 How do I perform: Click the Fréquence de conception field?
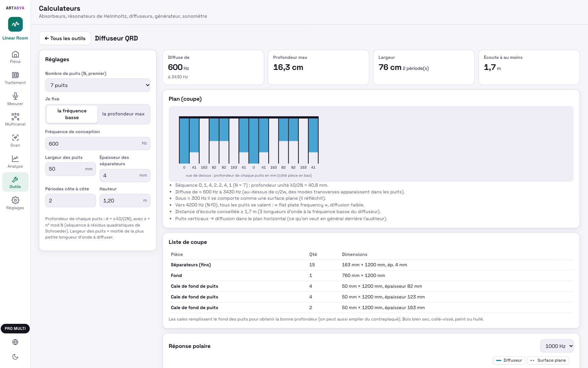(x=98, y=144)
